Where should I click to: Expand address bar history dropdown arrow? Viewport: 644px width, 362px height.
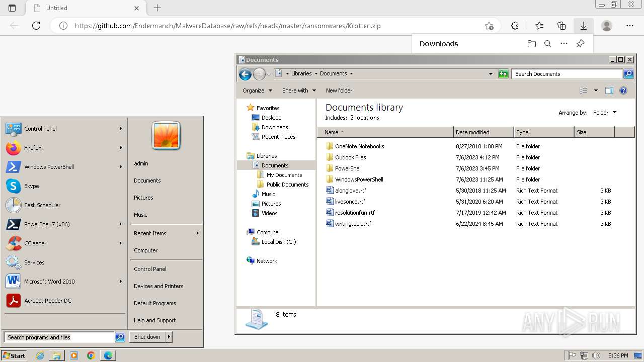(491, 74)
